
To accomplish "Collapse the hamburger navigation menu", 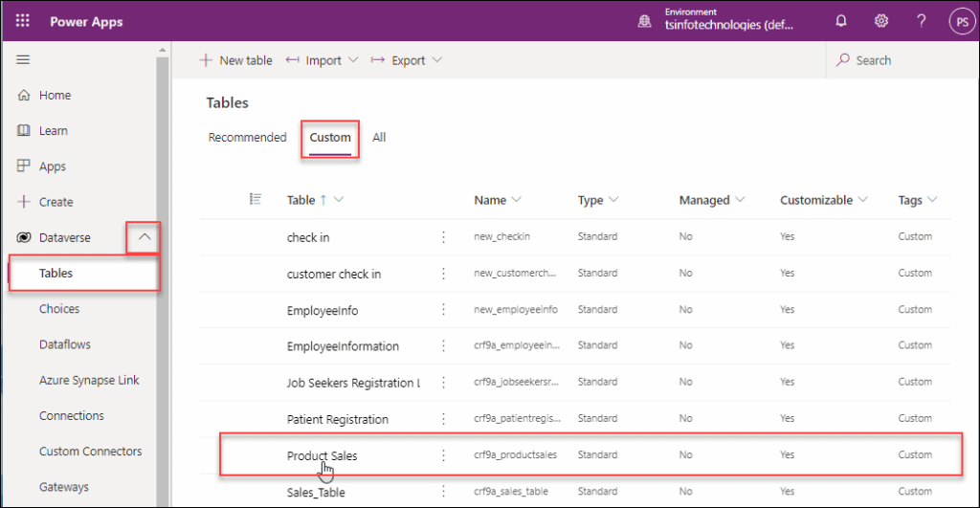I will 23,60.
